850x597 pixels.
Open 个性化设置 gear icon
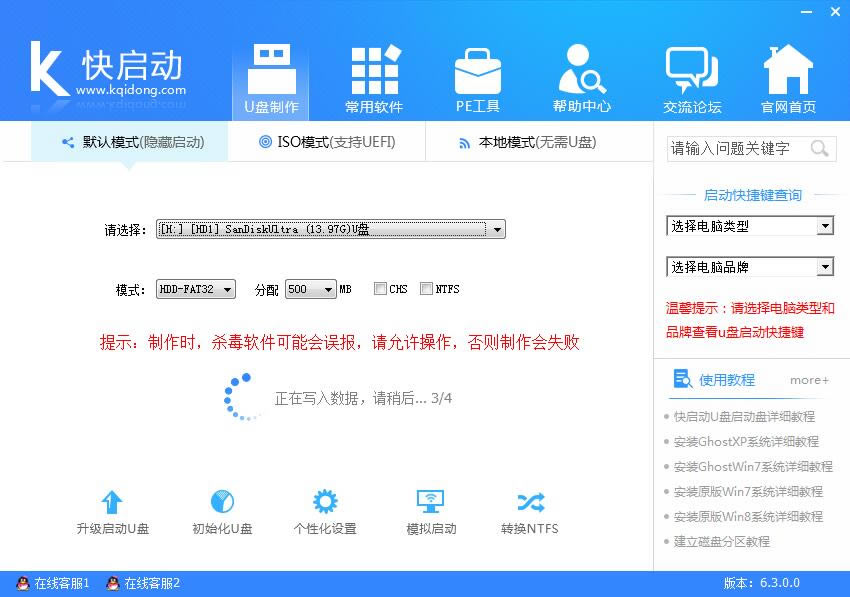pos(325,502)
